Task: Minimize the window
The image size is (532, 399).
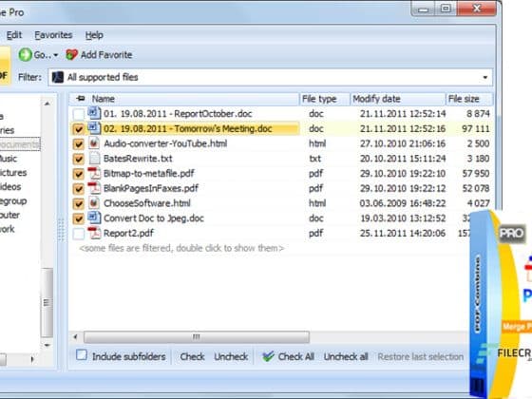Action: click(x=423, y=9)
